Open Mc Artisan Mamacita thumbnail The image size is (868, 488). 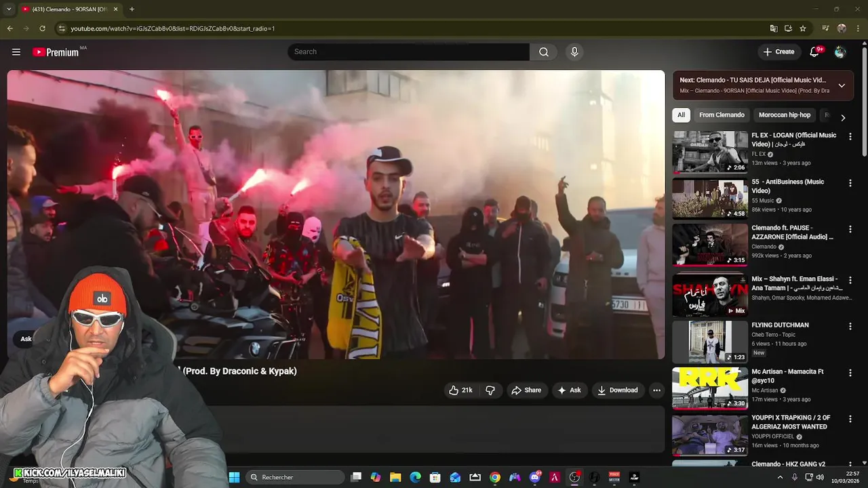[710, 388]
